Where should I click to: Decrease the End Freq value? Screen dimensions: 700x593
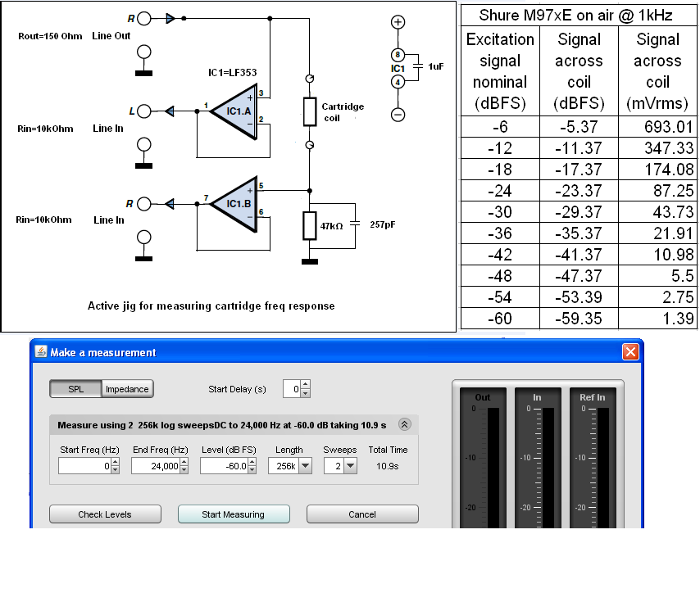point(184,470)
